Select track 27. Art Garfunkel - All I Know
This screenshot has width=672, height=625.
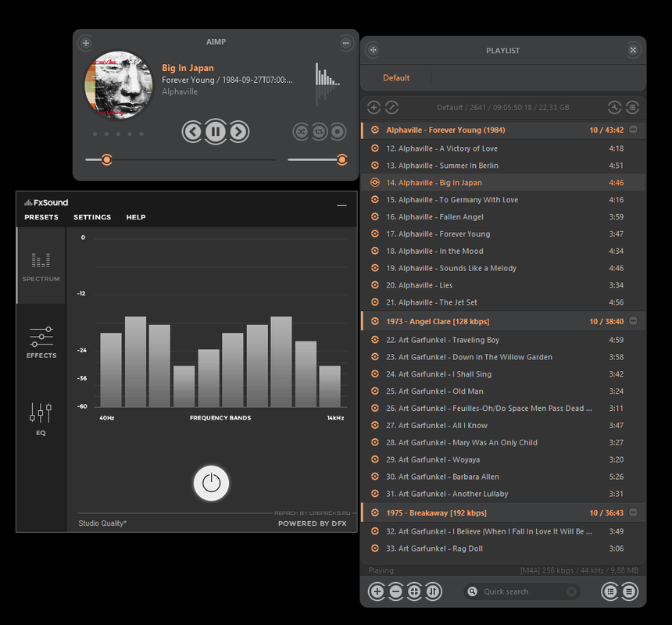click(x=503, y=425)
